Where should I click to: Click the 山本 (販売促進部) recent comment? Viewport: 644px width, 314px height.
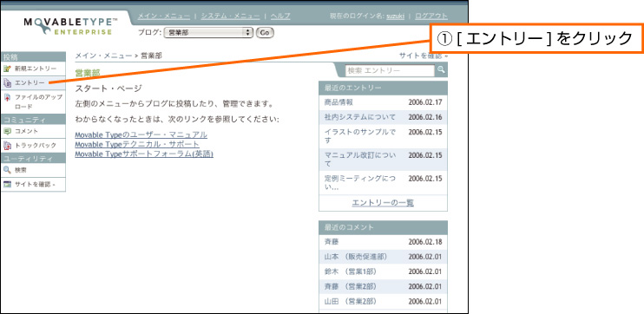[356, 257]
